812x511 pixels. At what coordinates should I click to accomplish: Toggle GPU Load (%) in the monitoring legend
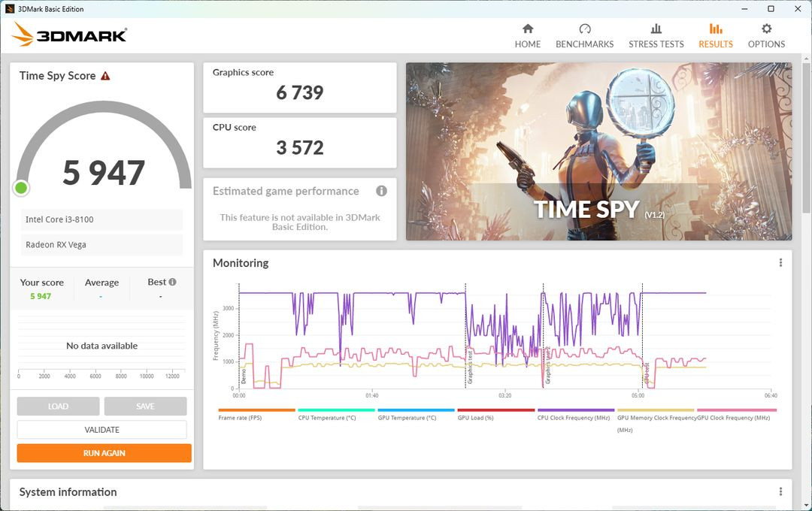(x=474, y=416)
